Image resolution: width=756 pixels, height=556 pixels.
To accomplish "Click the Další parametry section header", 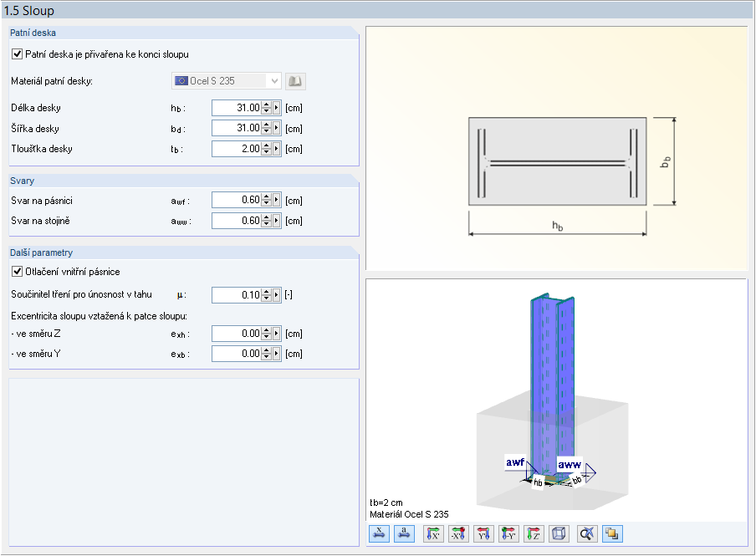I will [42, 252].
